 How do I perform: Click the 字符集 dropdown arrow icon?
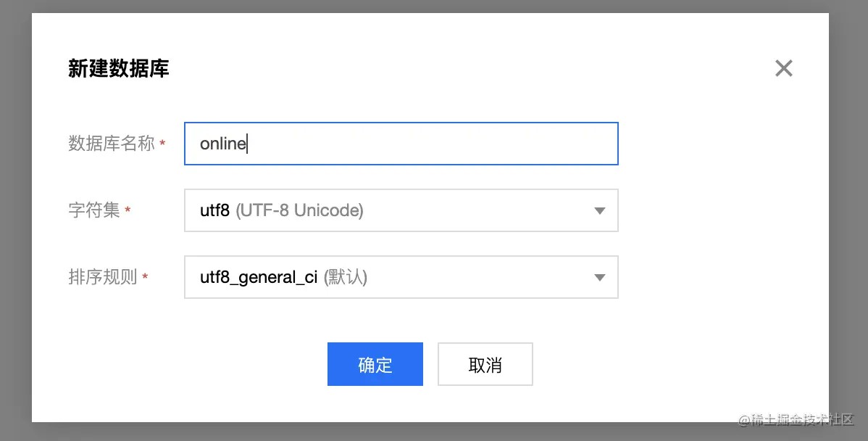pyautogui.click(x=599, y=210)
